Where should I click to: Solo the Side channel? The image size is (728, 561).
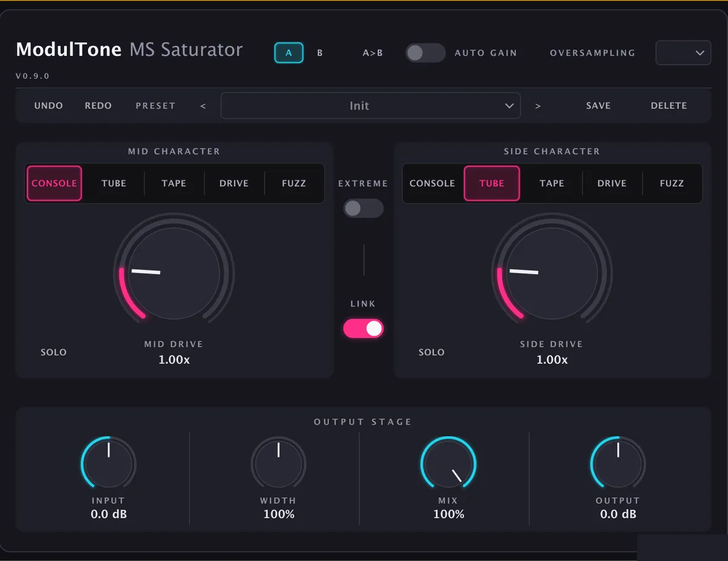pos(431,352)
